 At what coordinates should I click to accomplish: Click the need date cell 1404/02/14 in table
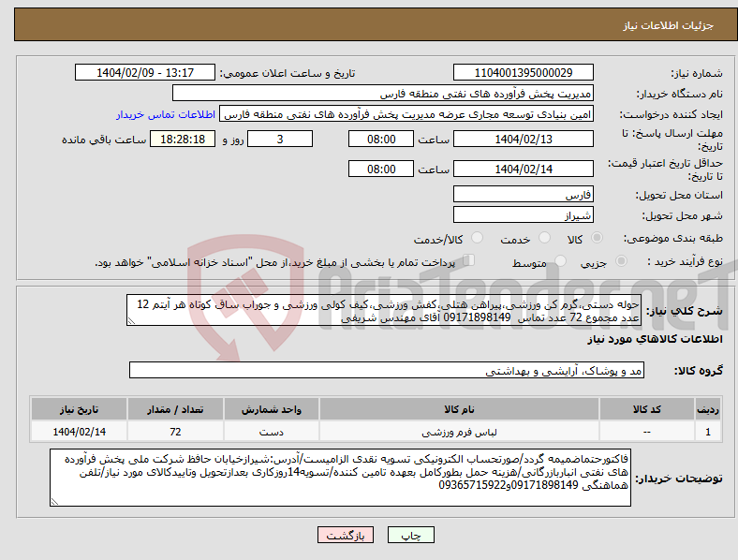[x=79, y=432]
